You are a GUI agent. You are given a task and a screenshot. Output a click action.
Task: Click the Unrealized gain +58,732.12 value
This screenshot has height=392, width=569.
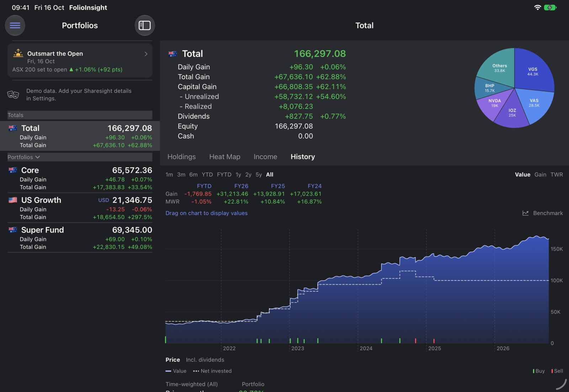click(293, 96)
